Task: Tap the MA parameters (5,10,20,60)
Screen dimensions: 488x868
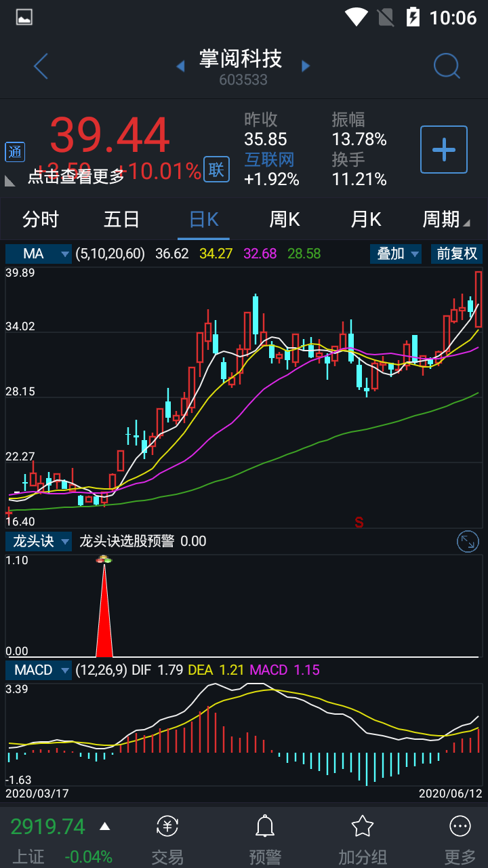Action: pyautogui.click(x=110, y=254)
